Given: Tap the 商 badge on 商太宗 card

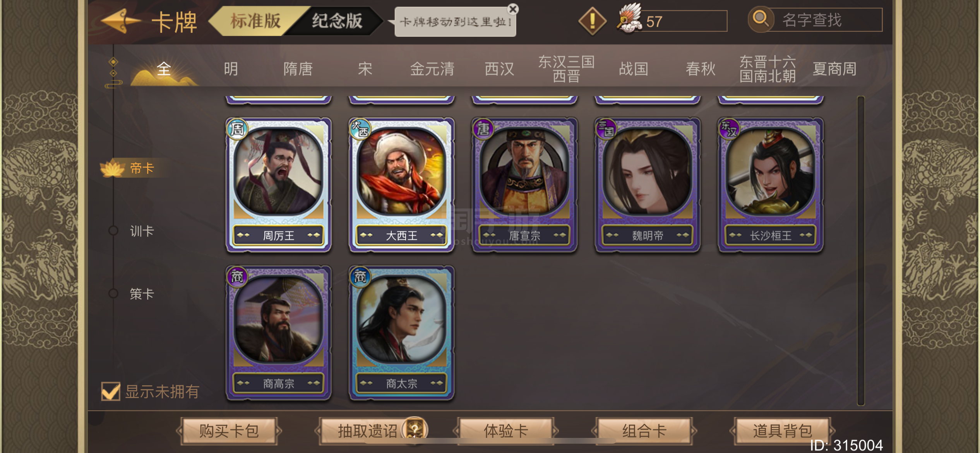Looking at the screenshot, I should pyautogui.click(x=360, y=277).
